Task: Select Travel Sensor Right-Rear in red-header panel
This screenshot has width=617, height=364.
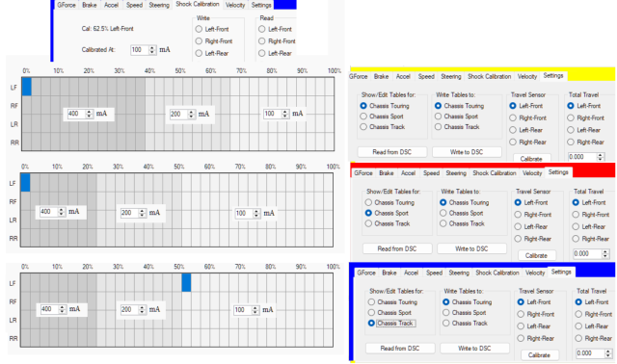Action: click(518, 239)
